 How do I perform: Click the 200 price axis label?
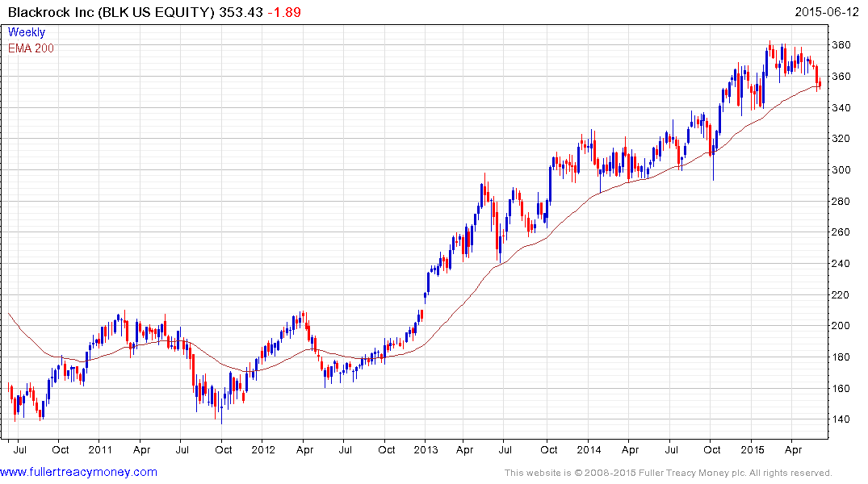(x=841, y=325)
